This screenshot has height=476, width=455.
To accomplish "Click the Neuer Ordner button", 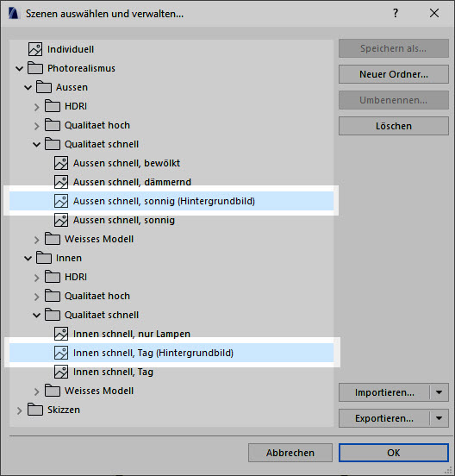I will pyautogui.click(x=394, y=74).
